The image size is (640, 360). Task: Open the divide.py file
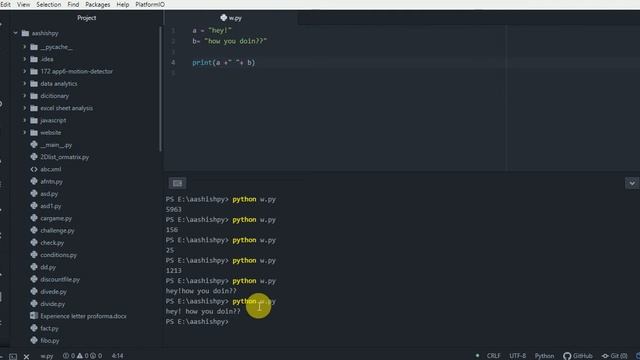click(53, 304)
